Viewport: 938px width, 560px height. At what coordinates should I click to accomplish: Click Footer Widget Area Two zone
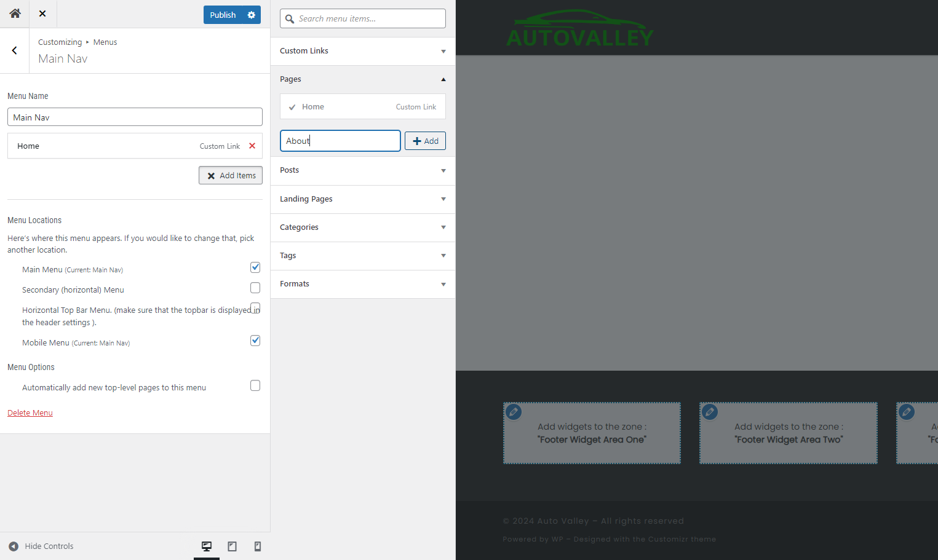coord(789,433)
